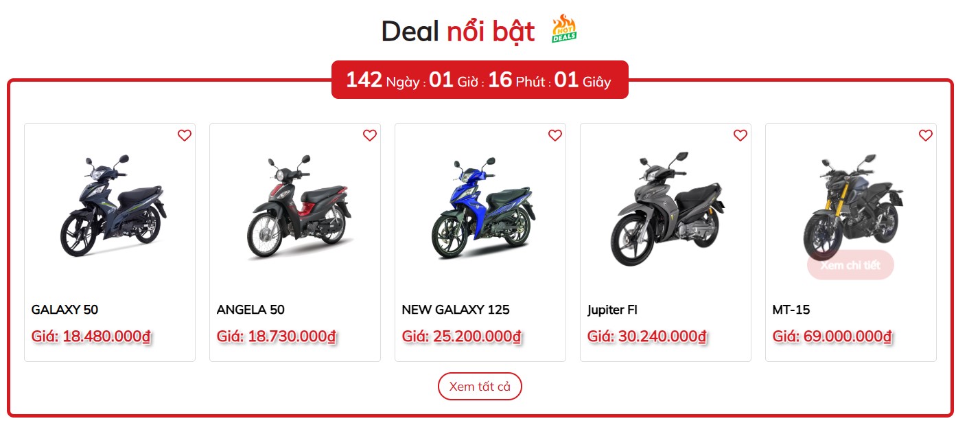This screenshot has height=445, width=980.
Task: Click the heart icon on Jupiter FI
Action: tap(740, 135)
